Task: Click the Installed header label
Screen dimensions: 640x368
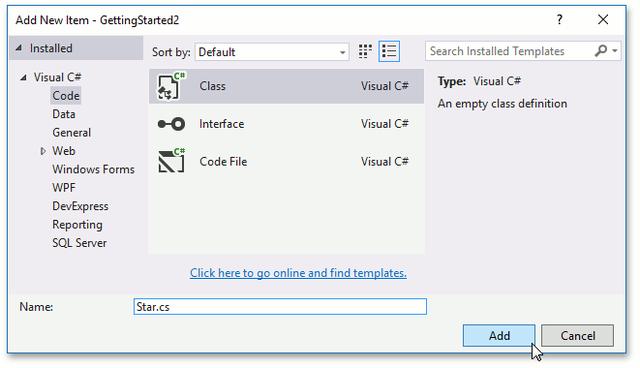Action: coord(51,48)
